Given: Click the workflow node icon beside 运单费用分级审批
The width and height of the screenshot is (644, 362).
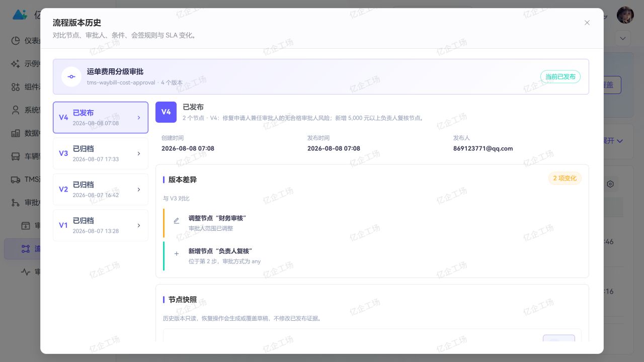Looking at the screenshot, I should coord(71,76).
